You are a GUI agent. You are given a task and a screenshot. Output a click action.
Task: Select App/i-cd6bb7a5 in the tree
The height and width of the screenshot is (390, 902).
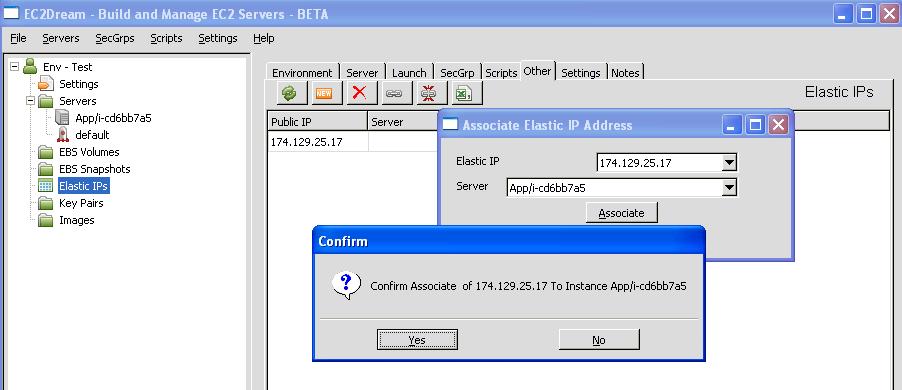[x=113, y=118]
